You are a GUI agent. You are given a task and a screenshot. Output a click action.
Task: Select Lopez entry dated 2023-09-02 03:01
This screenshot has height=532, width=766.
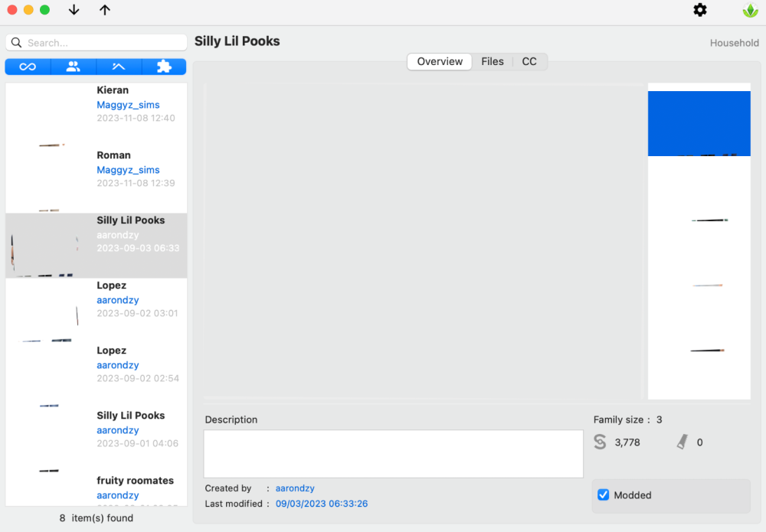tap(97, 311)
